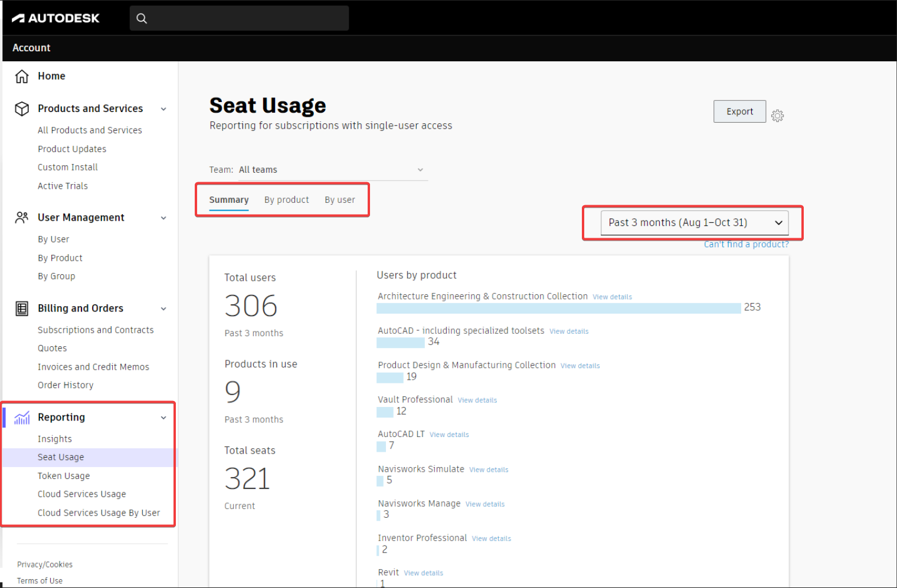Open Quotes page
Screen dimensions: 897x588
[53, 349]
